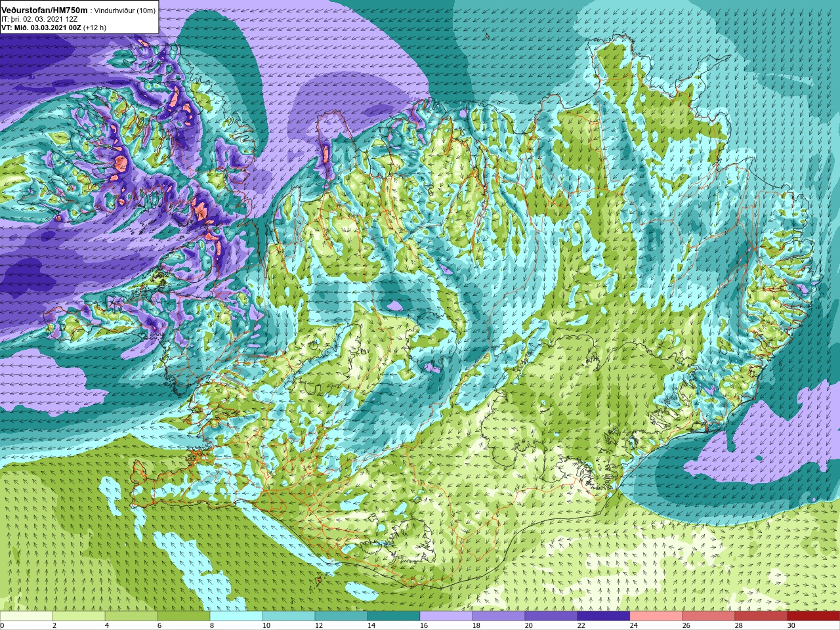Click the legend scale label '22'
The width and height of the screenshot is (840, 630).
click(x=581, y=625)
